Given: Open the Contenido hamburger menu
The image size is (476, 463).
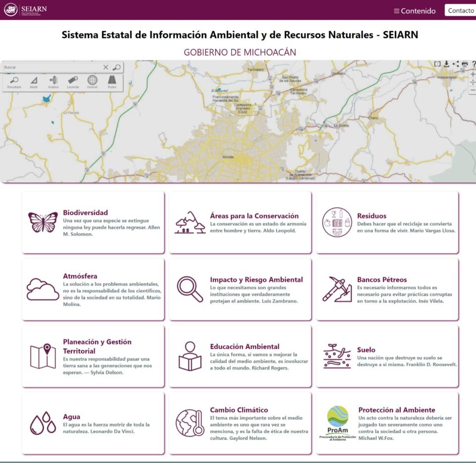Looking at the screenshot, I should (415, 10).
